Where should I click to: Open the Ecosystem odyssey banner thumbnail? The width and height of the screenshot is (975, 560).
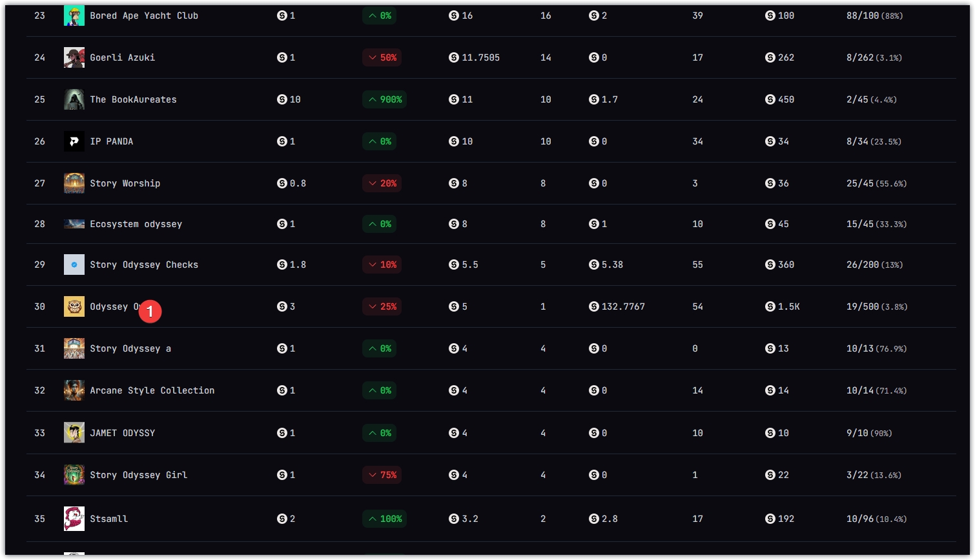point(74,224)
